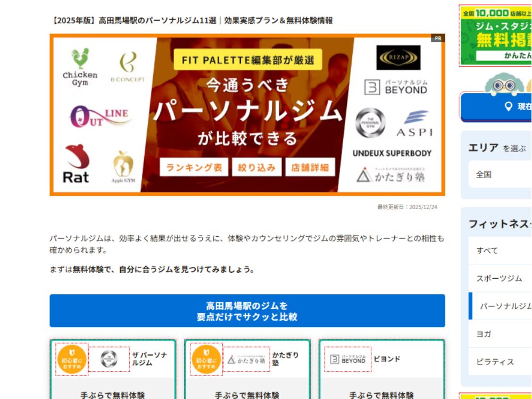The image size is (532, 399).
Task: Click the UNDEUX SUPERBODY logo
Action: 392,153
